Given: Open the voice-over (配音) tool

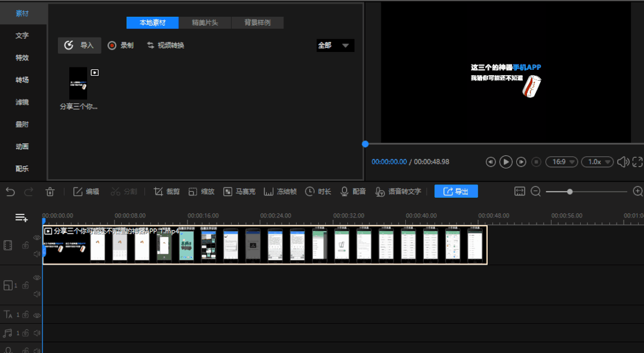Looking at the screenshot, I should (353, 192).
